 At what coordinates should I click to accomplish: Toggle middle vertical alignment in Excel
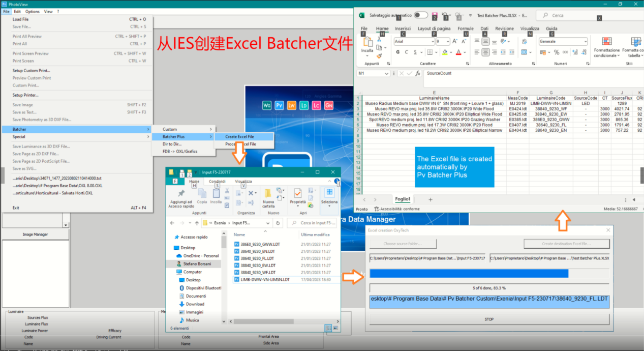click(485, 41)
